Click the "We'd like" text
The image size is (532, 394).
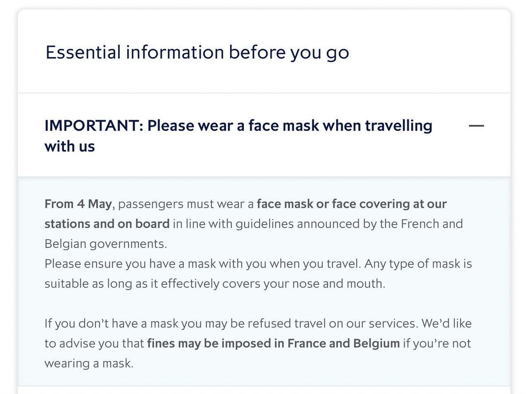(x=447, y=323)
